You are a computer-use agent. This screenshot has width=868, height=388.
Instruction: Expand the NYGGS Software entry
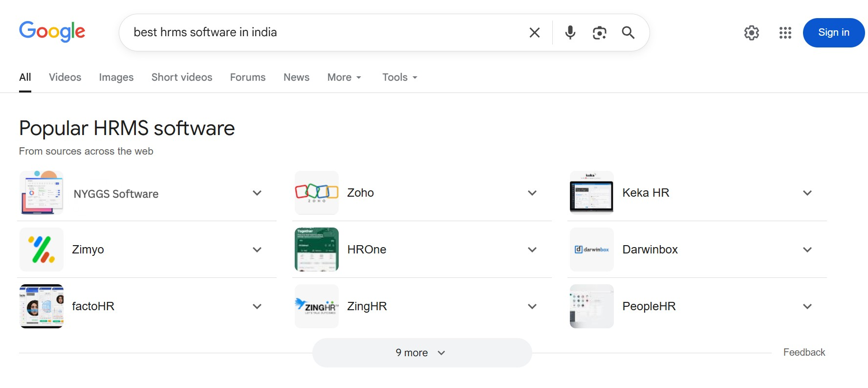[257, 193]
